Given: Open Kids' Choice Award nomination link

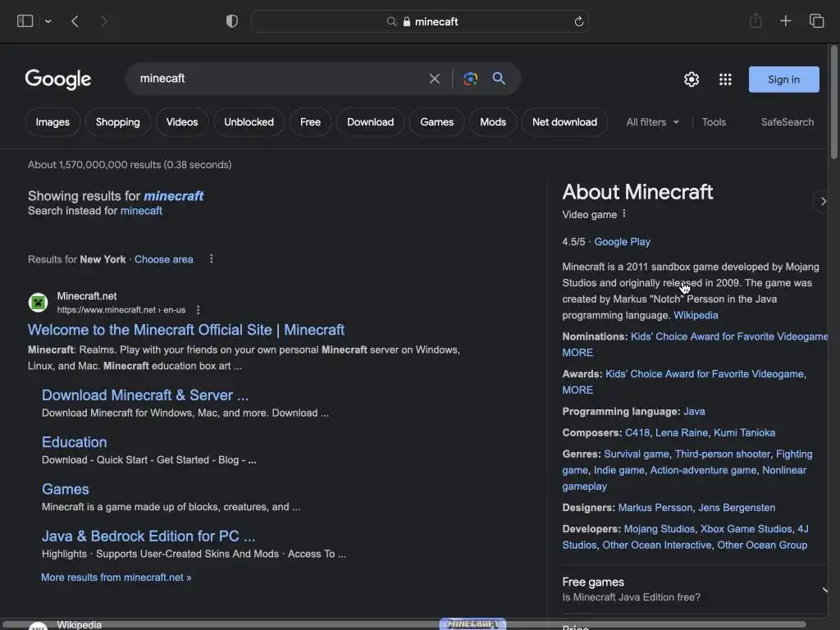Looking at the screenshot, I should (x=729, y=336).
